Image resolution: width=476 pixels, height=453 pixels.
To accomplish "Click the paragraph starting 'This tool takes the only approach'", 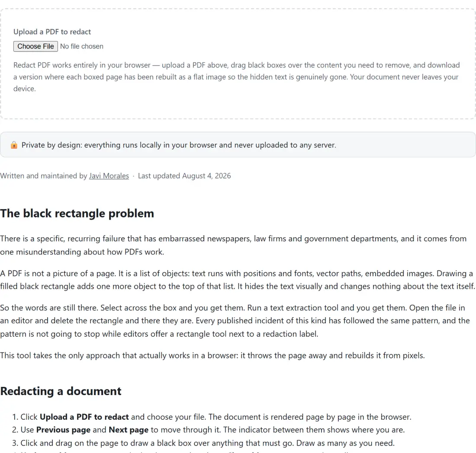I will point(212,355).
